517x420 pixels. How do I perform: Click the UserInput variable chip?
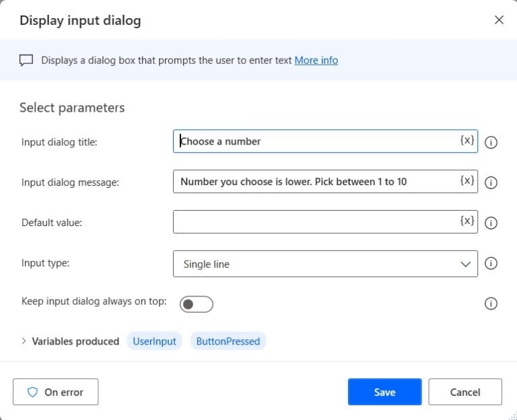[154, 341]
